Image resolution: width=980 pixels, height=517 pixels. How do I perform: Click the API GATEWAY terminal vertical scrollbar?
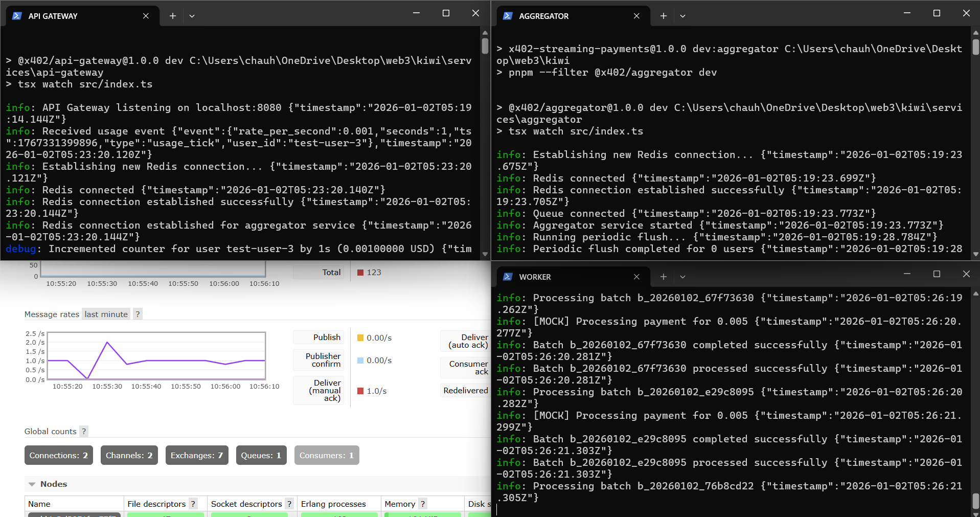(x=485, y=46)
